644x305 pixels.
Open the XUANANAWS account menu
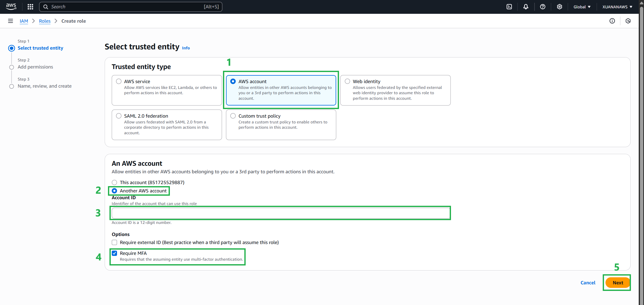pos(617,7)
